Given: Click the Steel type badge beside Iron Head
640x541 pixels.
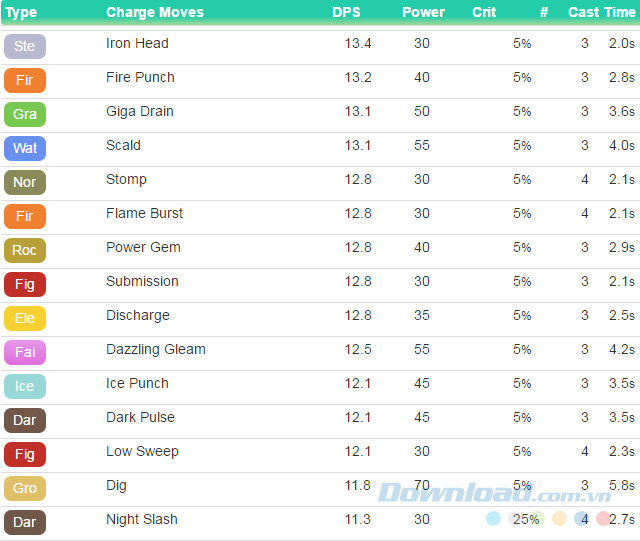Looking at the screenshot, I should click(25, 46).
